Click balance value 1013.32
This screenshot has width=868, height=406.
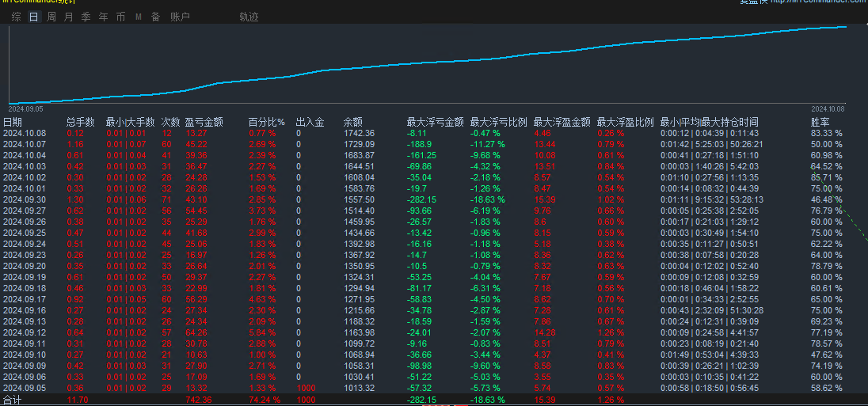359,388
